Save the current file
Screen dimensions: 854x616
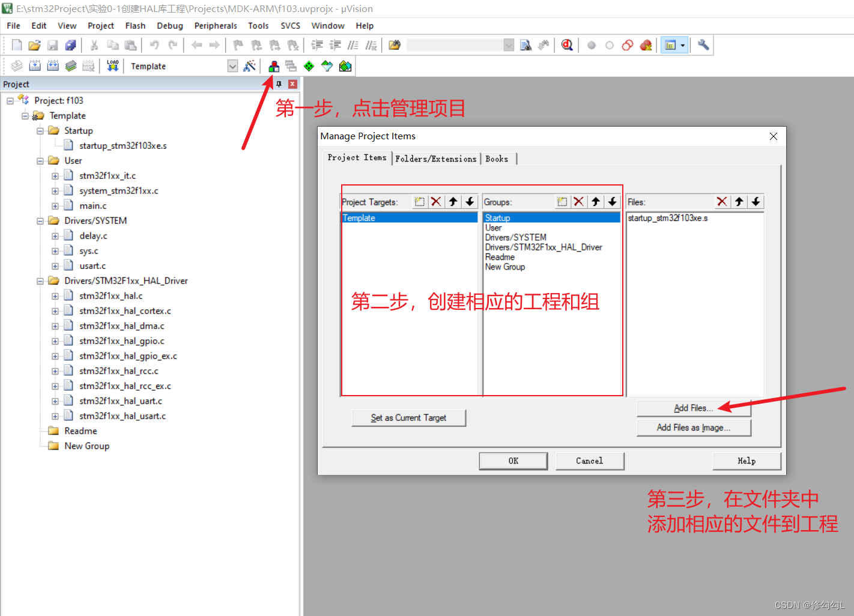[53, 45]
